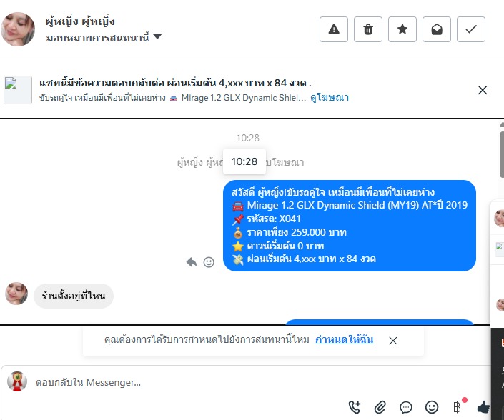Mark conversation unread with envelope icon
This screenshot has width=504, height=420.
[437, 29]
